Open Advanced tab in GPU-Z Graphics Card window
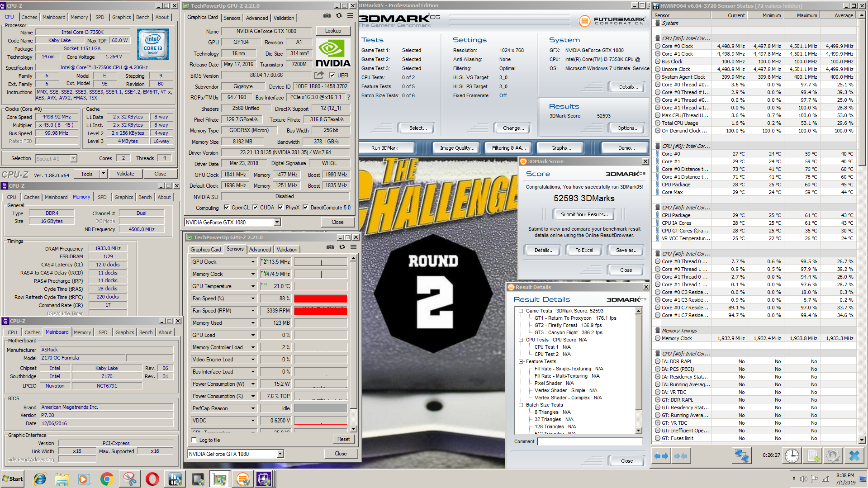Image resolution: width=868 pixels, height=488 pixels. [257, 18]
